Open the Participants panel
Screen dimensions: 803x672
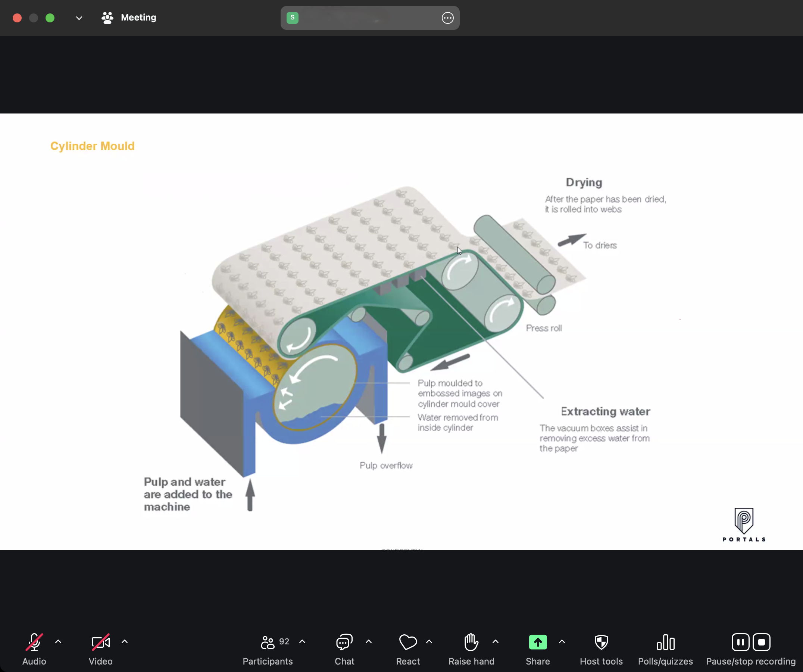click(268, 643)
